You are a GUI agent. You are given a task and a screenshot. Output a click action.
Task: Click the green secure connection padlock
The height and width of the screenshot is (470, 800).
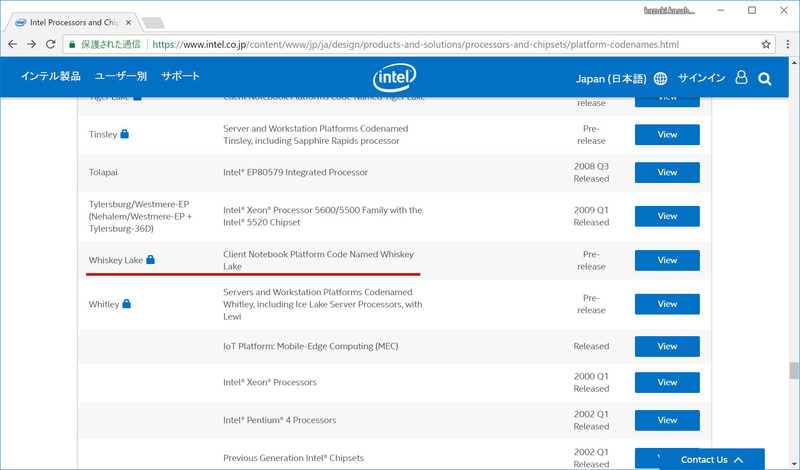(72, 44)
